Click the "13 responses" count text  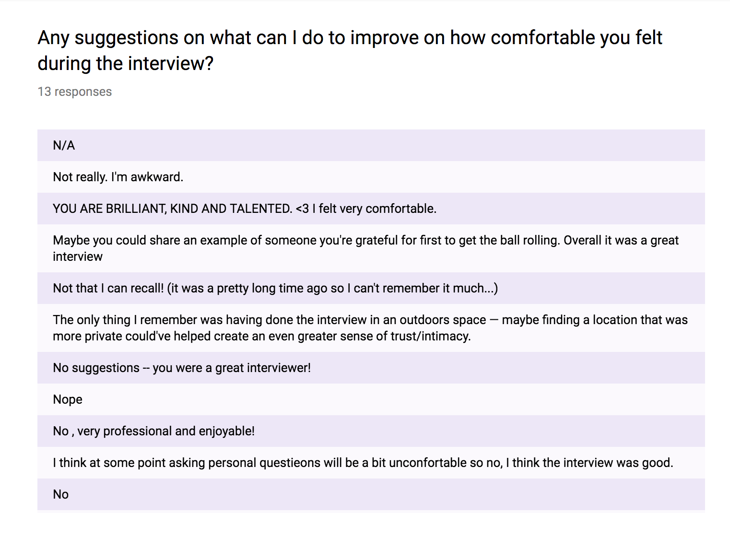point(75,92)
